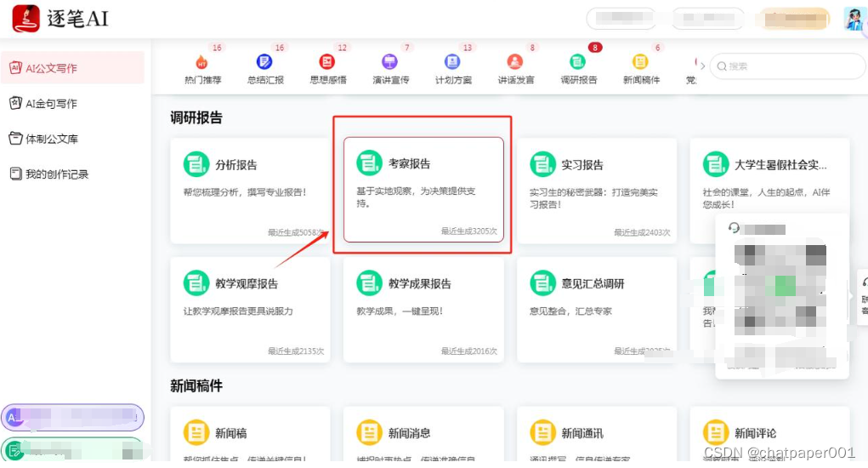
Task: Click the 分析报告 green icon
Action: [x=196, y=164]
